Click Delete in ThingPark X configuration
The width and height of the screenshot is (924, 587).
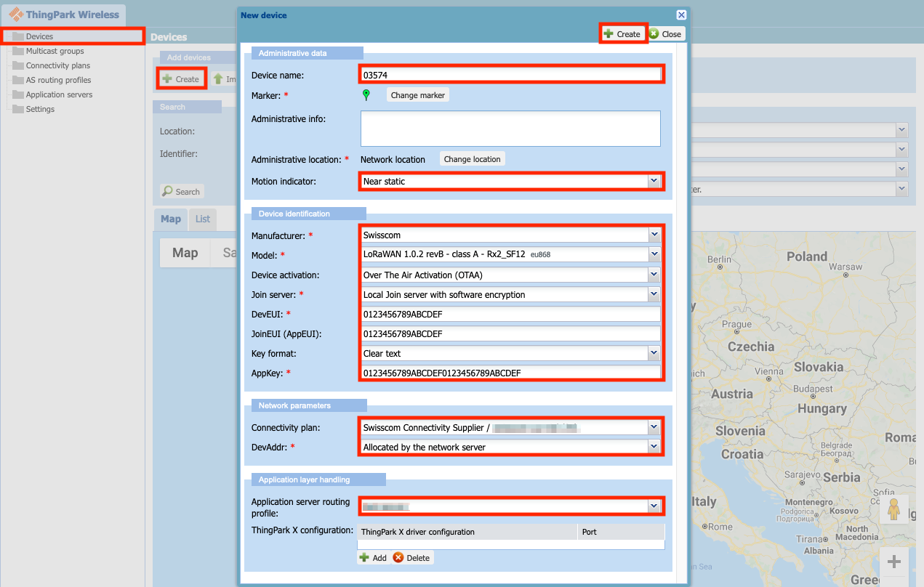point(412,558)
